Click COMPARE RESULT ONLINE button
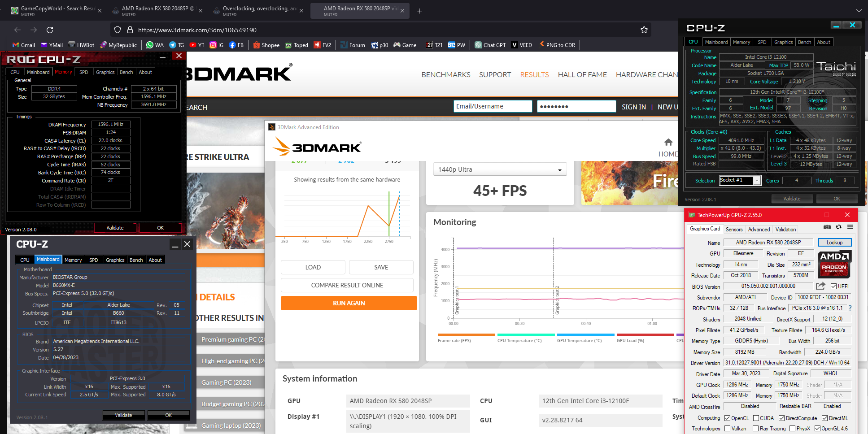Image resolution: width=868 pixels, height=434 pixels. [x=347, y=285]
